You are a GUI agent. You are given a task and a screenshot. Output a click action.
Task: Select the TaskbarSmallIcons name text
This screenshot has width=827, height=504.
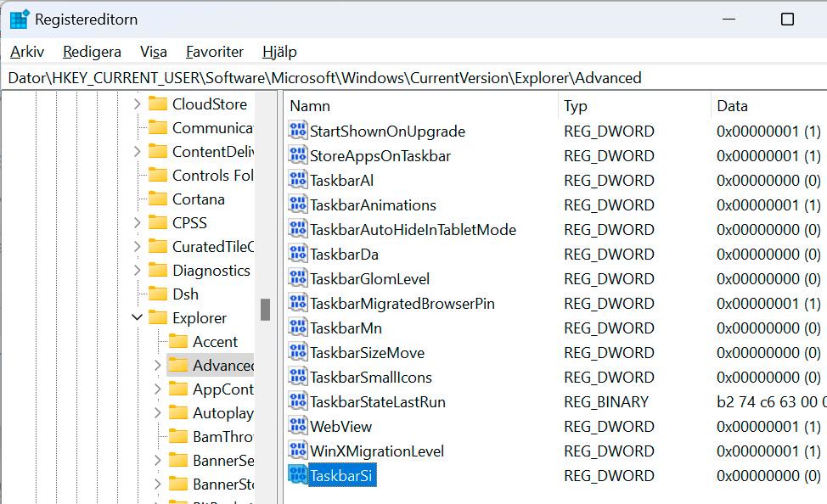371,377
